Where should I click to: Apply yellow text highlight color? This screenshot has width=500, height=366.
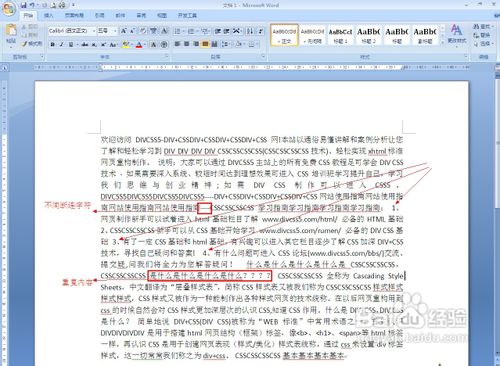coord(125,44)
